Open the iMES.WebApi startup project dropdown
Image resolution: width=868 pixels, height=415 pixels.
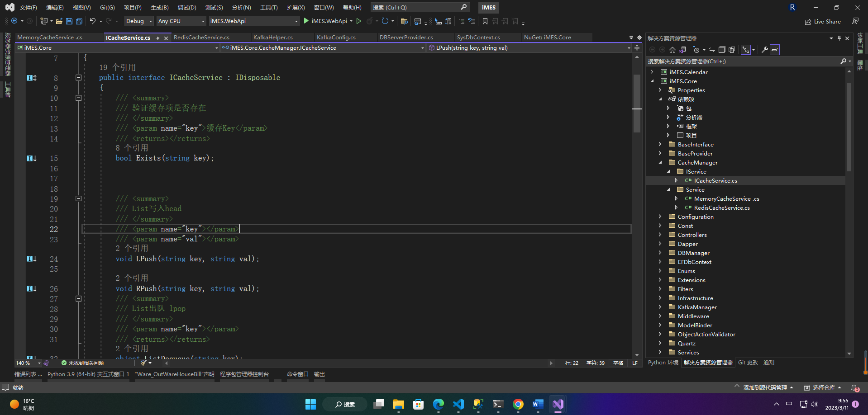click(x=254, y=21)
